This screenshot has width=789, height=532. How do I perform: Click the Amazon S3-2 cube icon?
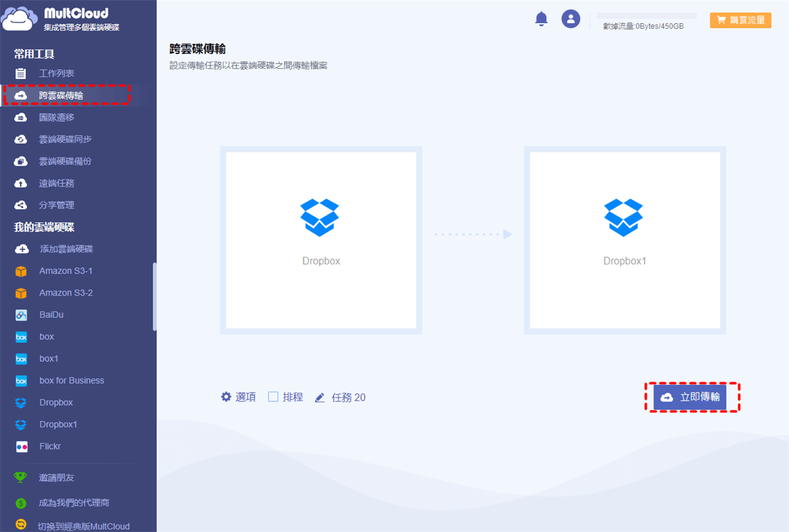coord(21,293)
